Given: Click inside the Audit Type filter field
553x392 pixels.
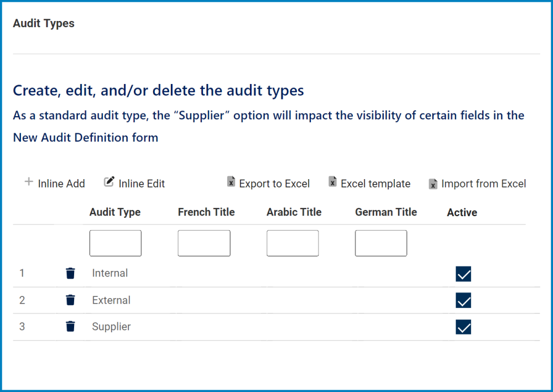Looking at the screenshot, I should (115, 243).
